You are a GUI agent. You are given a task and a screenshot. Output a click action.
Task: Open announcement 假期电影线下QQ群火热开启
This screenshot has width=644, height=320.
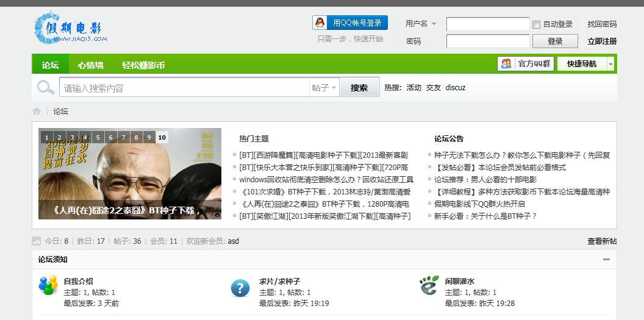(x=480, y=204)
